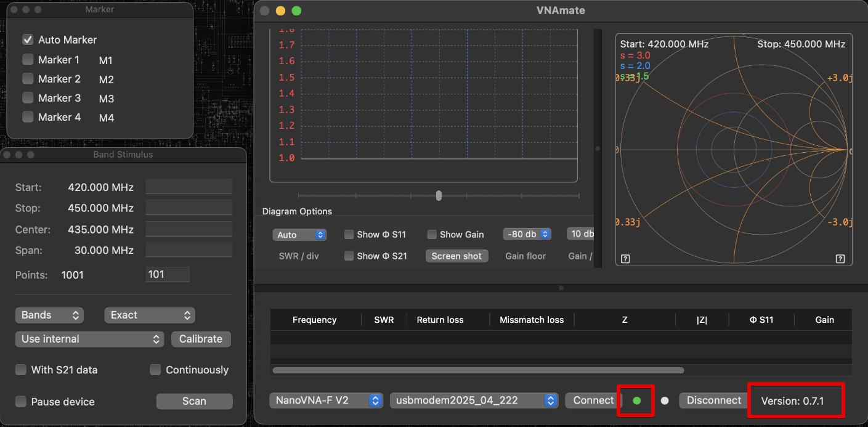Open the usbmodem2025_04_222 port dropdown

[474, 401]
